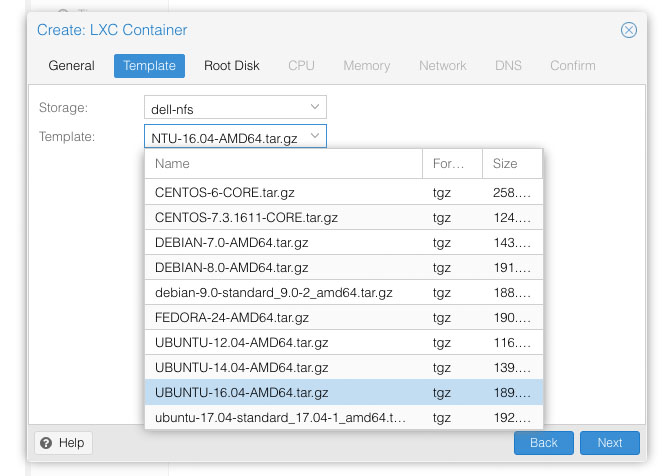This screenshot has width=662, height=476.
Task: Click the Help question mark icon
Action: [x=46, y=443]
